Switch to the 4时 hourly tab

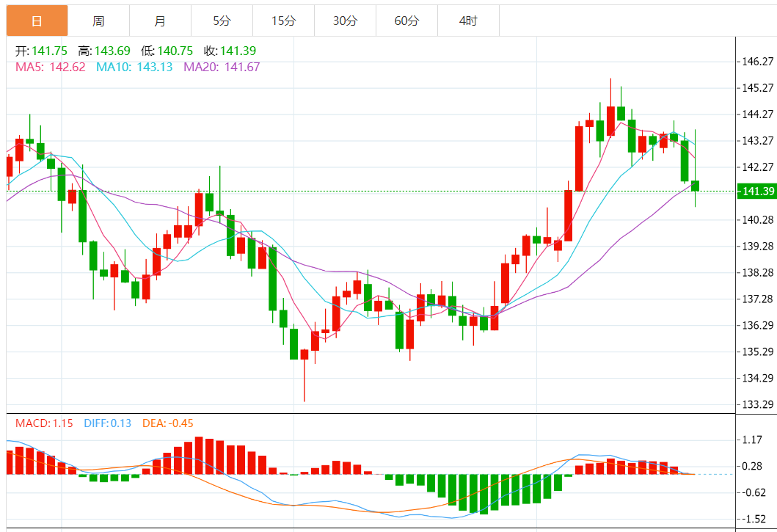tap(468, 21)
